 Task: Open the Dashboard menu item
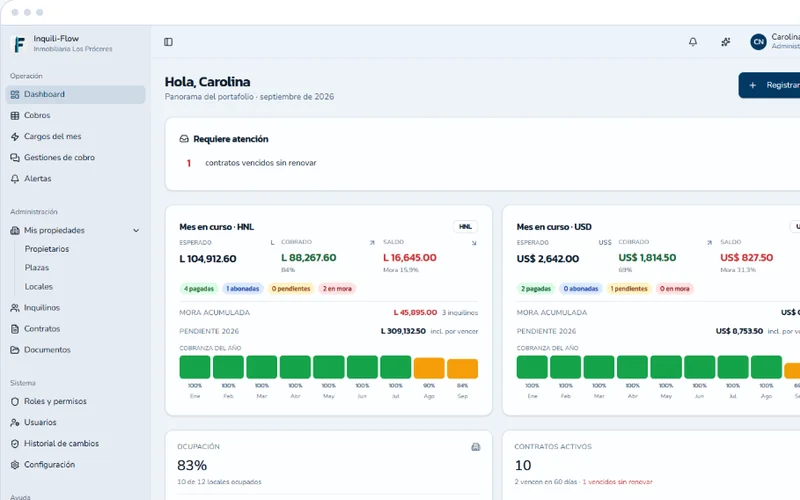pos(76,94)
